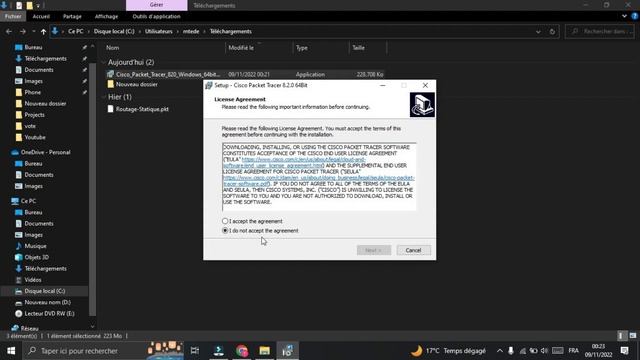Image resolution: width=640 pixels, height=360 pixels.
Task: Click the disabled Next button in Setup
Action: (x=373, y=250)
